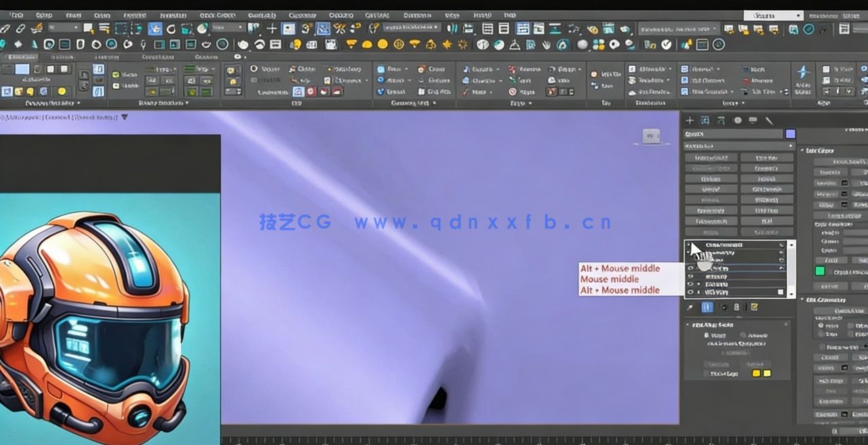The width and height of the screenshot is (868, 445).
Task: Click the object color swatch beside the name field
Action: click(789, 134)
